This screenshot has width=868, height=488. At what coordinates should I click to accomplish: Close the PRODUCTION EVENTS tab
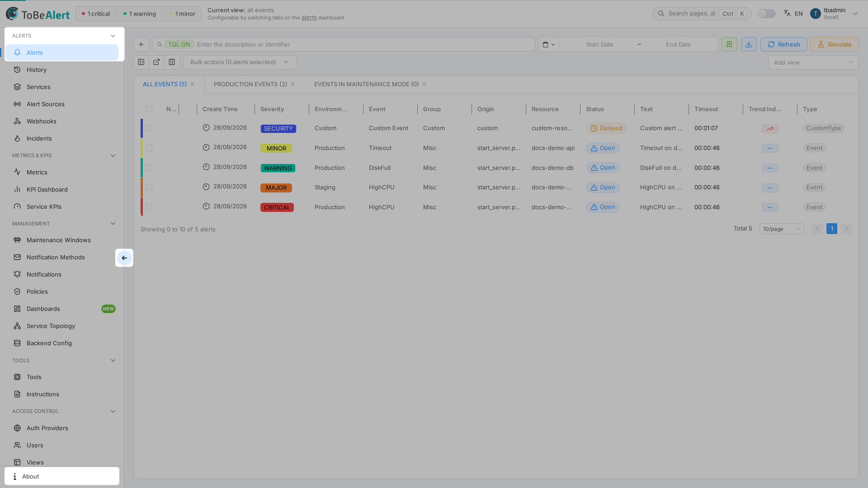(x=293, y=84)
